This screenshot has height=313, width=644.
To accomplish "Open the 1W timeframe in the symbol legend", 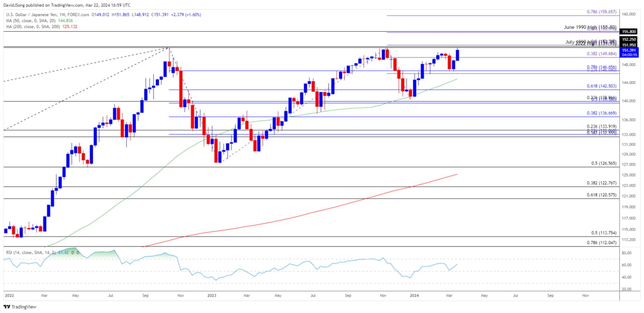I will [62, 15].
